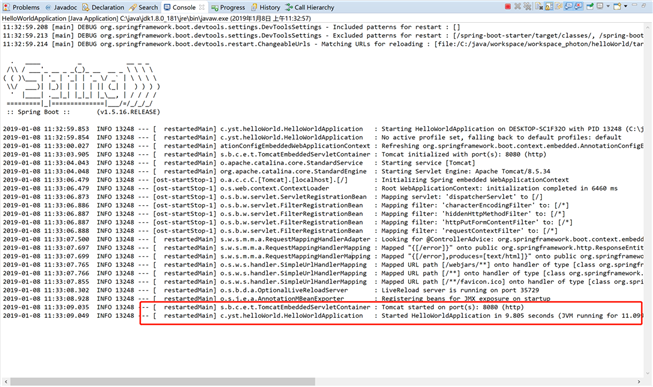Click the Javadoc tab icon
This screenshot has width=653, height=387.
point(48,7)
